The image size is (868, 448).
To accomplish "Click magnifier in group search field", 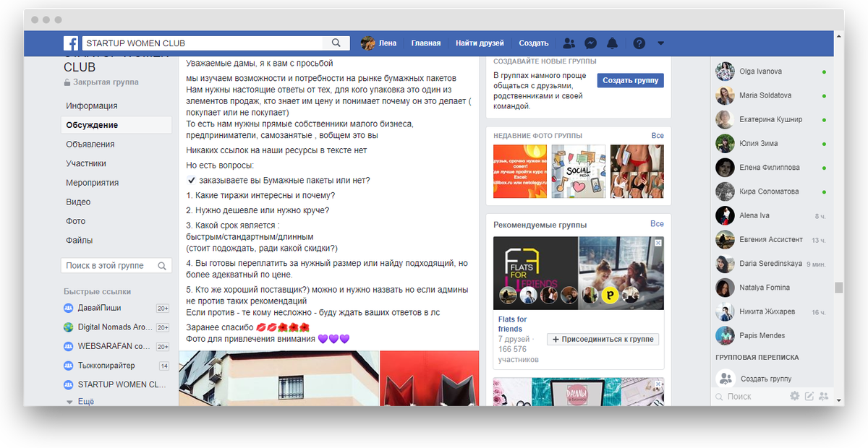I will (163, 265).
